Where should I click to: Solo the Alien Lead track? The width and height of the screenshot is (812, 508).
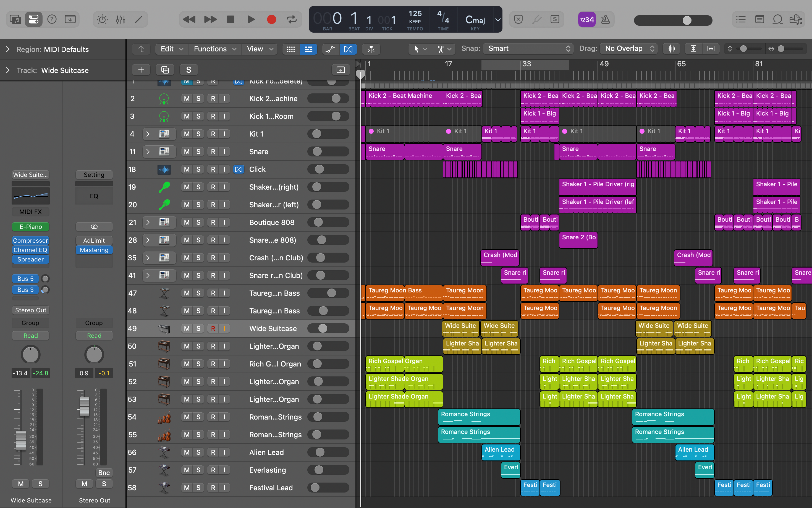pyautogui.click(x=198, y=452)
